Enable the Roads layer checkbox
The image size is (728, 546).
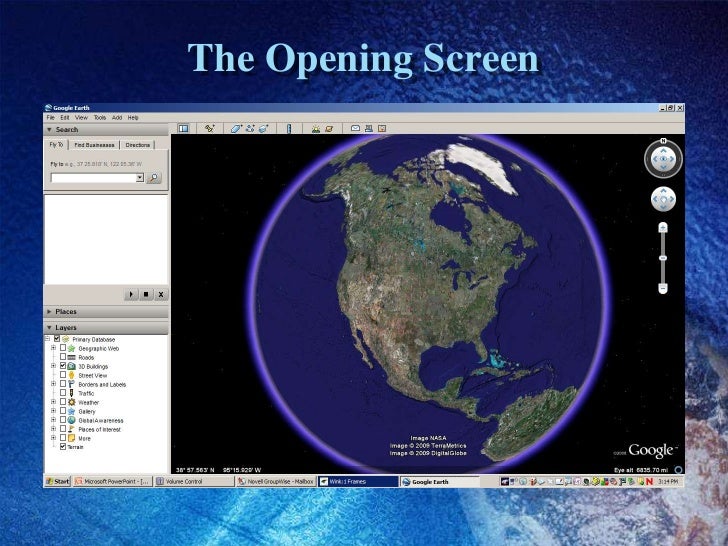pyautogui.click(x=63, y=357)
